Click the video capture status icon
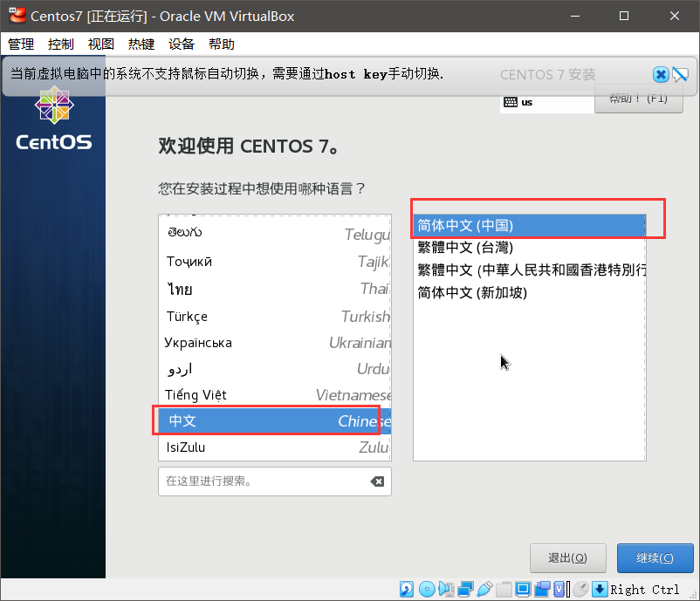This screenshot has width=700, height=601. 542,589
